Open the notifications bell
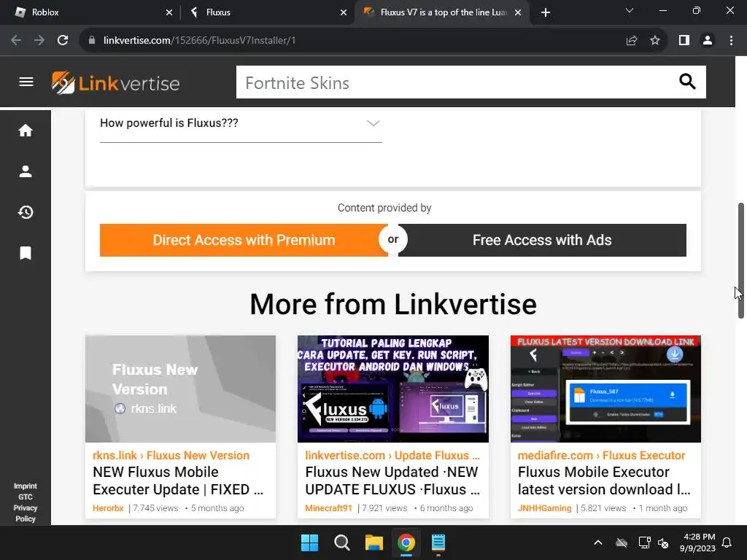The width and height of the screenshot is (747, 560). tap(727, 542)
